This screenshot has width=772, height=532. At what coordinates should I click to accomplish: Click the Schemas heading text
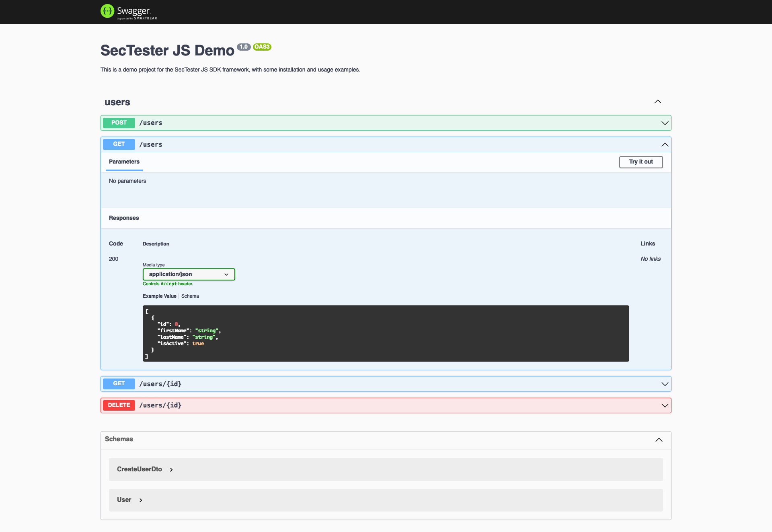(x=119, y=439)
